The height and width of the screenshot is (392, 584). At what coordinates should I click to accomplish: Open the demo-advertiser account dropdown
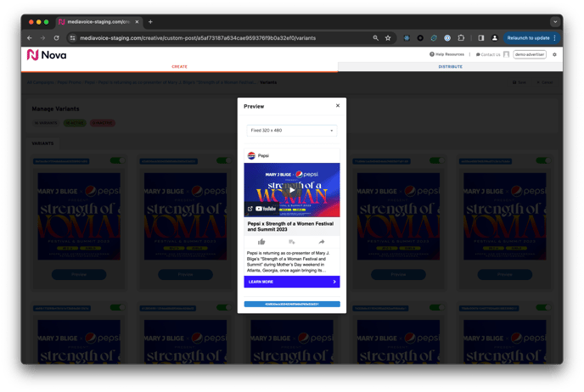(530, 54)
